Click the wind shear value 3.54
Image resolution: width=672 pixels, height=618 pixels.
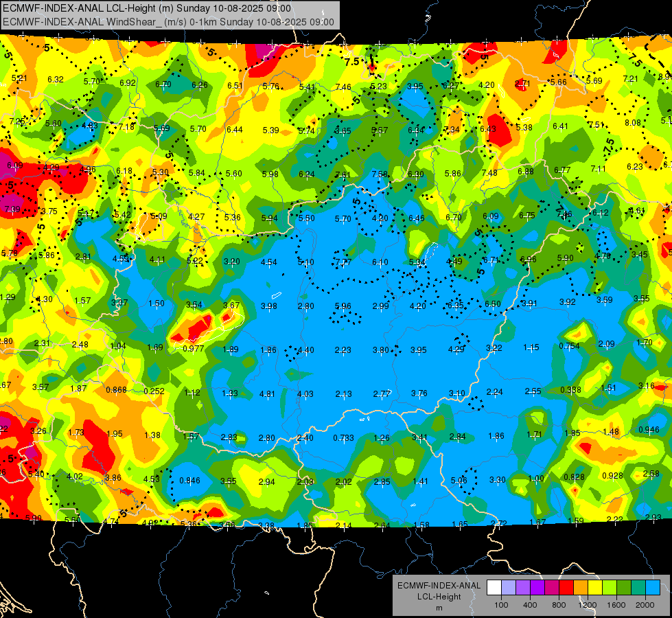click(194, 304)
